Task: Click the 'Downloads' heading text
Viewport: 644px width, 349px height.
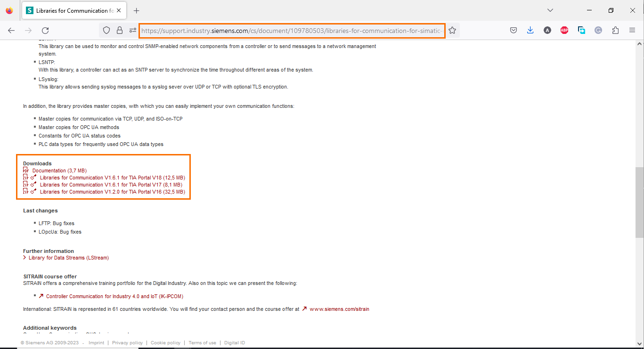Action: pyautogui.click(x=37, y=163)
